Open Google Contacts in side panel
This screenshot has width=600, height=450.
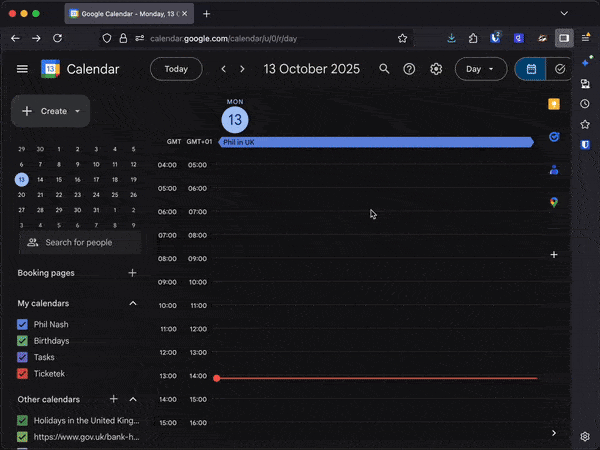tap(554, 169)
